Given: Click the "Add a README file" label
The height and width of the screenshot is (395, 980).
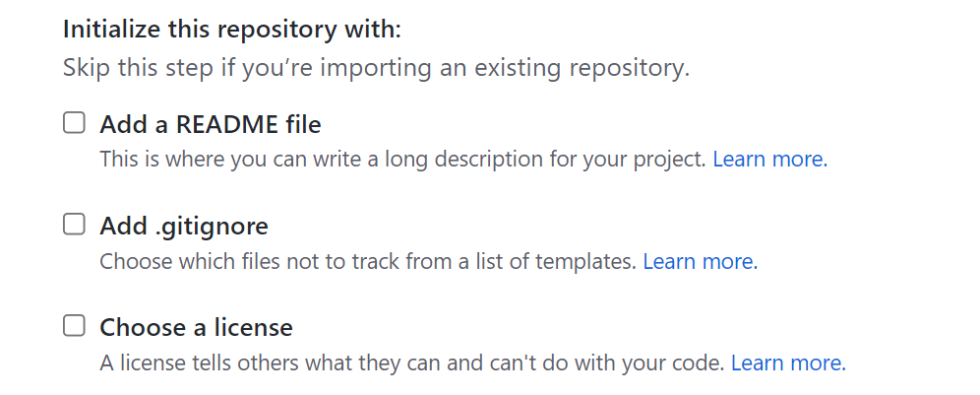Looking at the screenshot, I should pyautogui.click(x=211, y=125).
